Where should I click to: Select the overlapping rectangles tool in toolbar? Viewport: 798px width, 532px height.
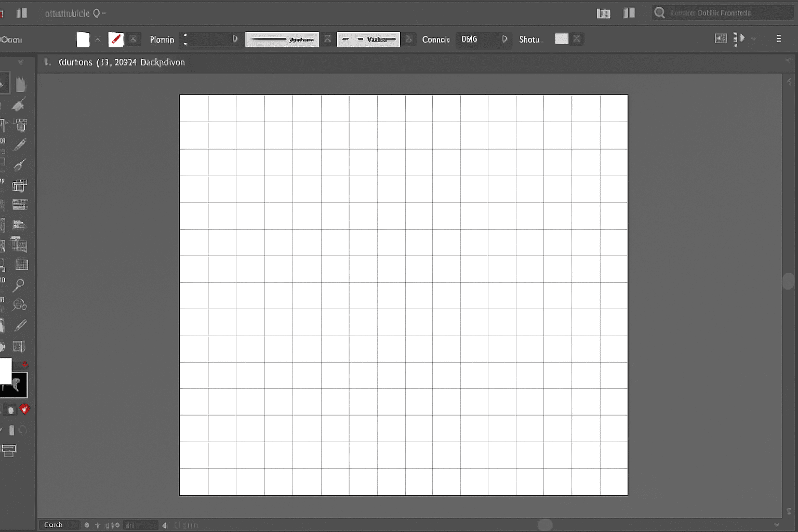tap(20, 185)
